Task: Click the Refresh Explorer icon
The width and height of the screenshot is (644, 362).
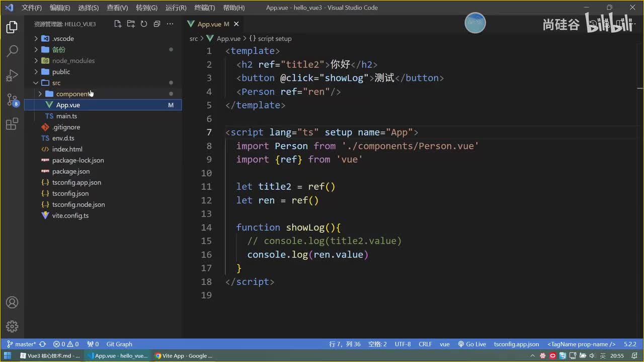Action: click(144, 24)
